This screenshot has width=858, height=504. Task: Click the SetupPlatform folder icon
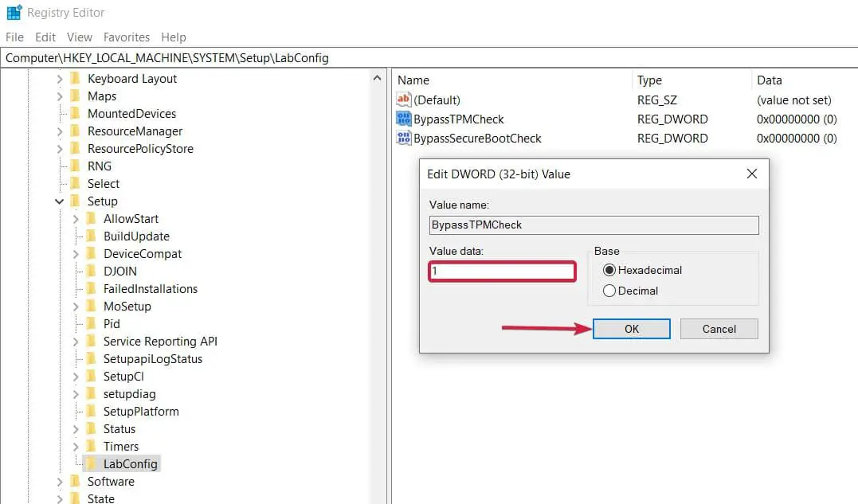92,411
